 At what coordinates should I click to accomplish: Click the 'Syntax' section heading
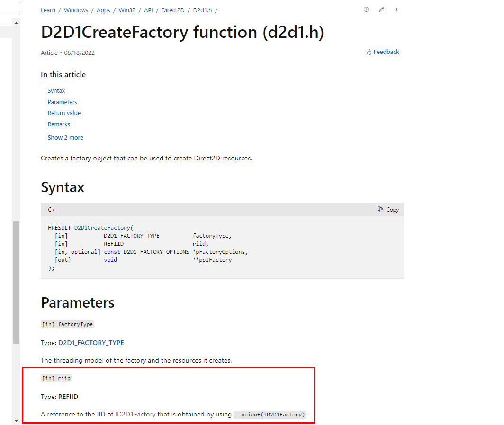coord(63,187)
